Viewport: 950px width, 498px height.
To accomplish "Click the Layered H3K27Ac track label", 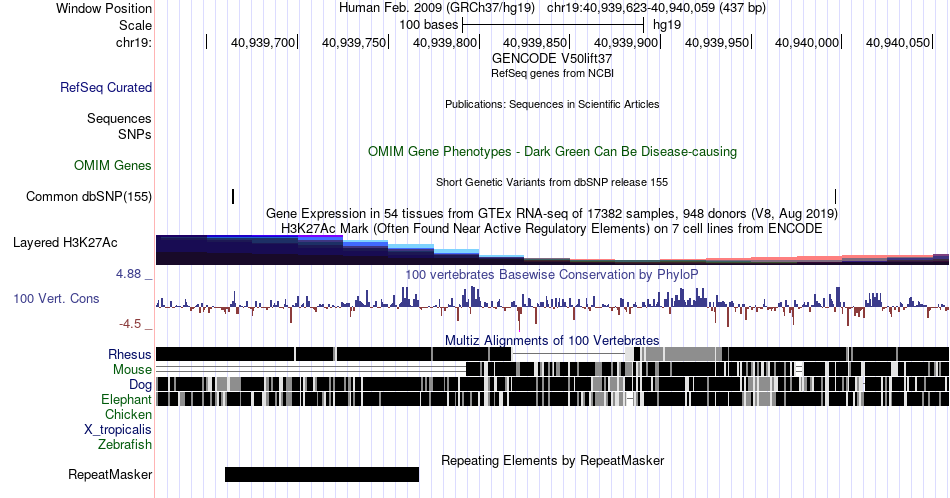I will click(65, 242).
